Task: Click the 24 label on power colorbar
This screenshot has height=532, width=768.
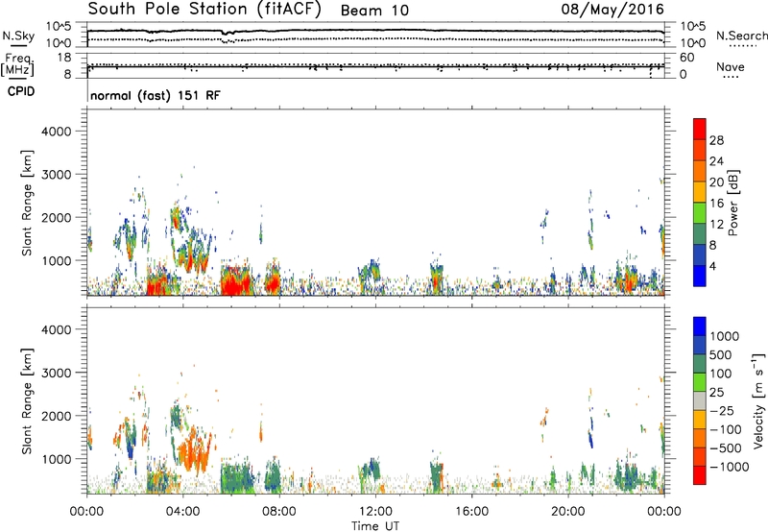Action: coord(716,161)
